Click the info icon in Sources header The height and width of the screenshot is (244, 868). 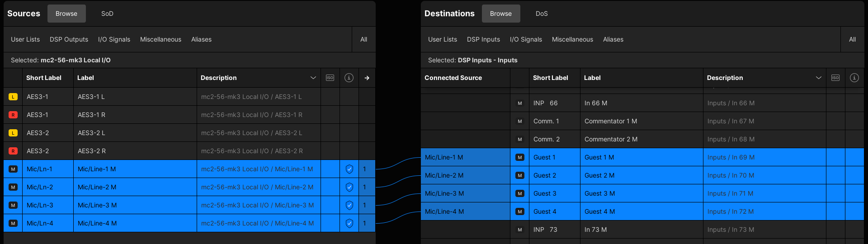[x=349, y=78]
